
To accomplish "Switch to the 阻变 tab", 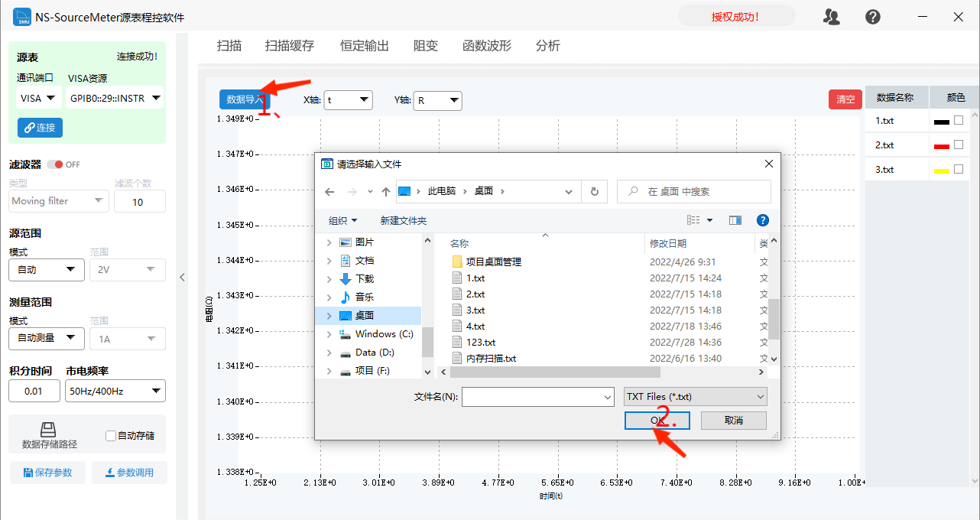I will click(426, 46).
